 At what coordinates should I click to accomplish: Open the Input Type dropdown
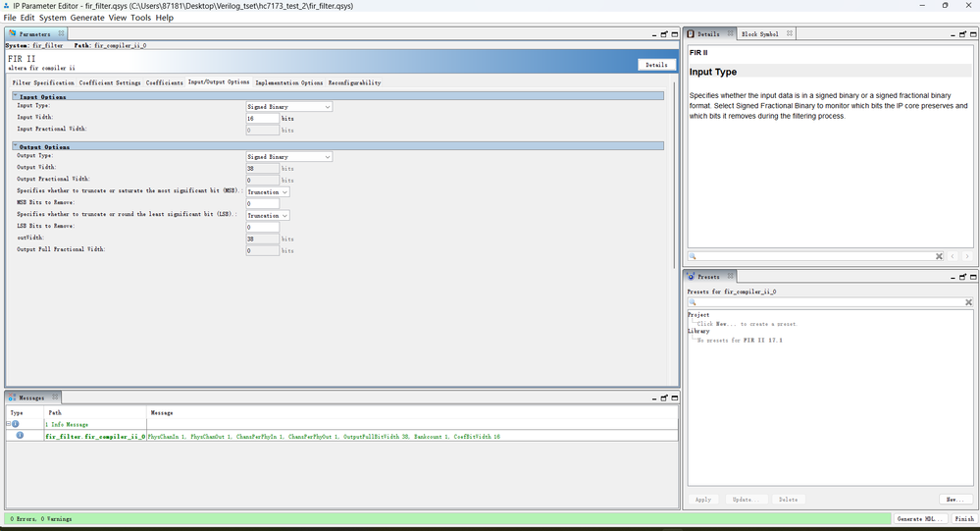[288, 107]
